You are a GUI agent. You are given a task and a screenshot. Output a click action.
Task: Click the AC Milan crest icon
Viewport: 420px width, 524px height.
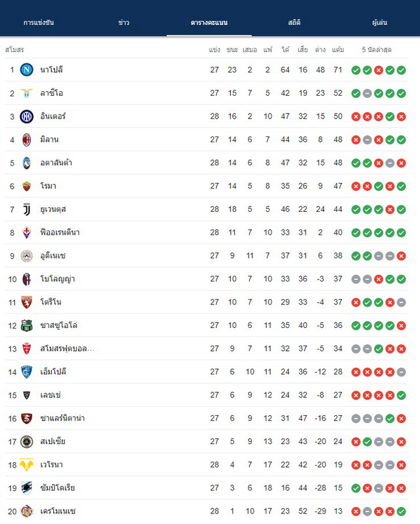point(26,140)
